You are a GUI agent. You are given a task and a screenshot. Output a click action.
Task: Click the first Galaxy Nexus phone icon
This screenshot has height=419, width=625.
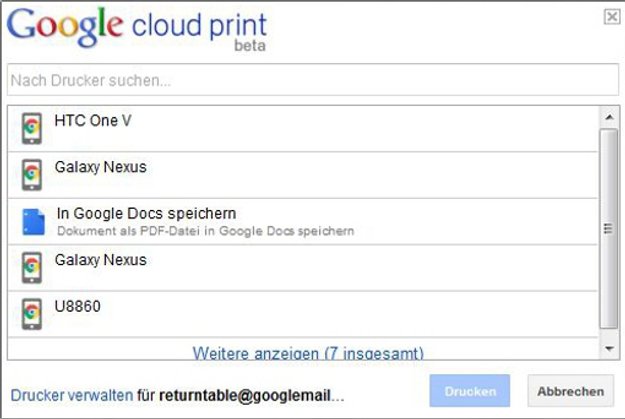pyautogui.click(x=32, y=175)
